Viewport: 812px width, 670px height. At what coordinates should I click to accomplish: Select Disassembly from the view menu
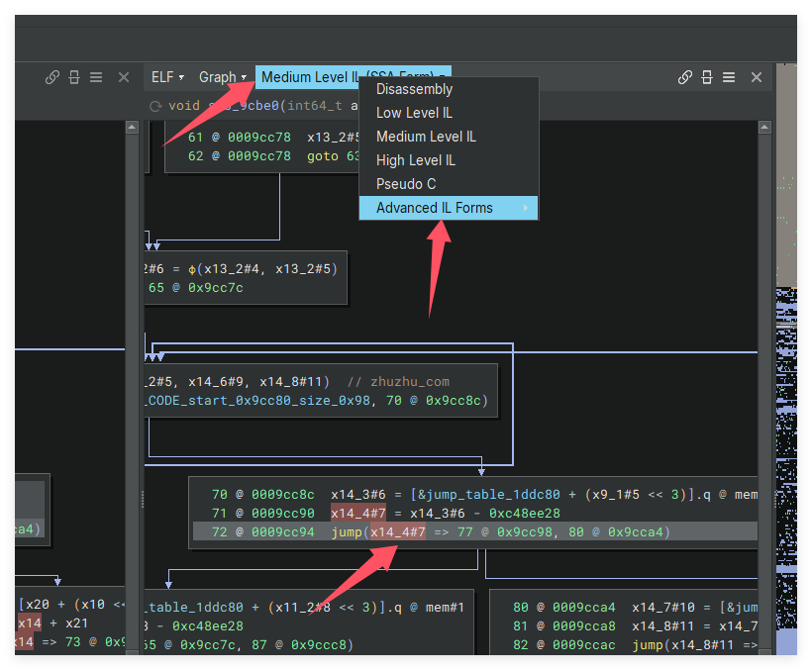[x=449, y=89]
